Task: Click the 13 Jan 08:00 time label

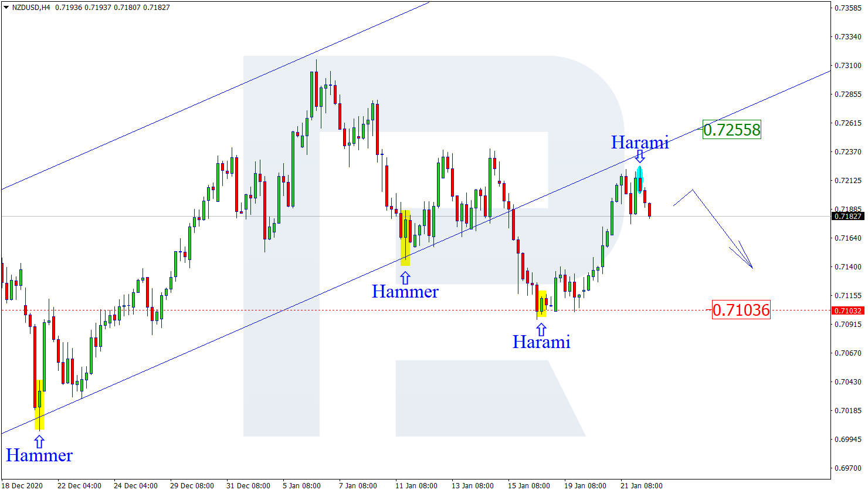Action: pos(473,486)
